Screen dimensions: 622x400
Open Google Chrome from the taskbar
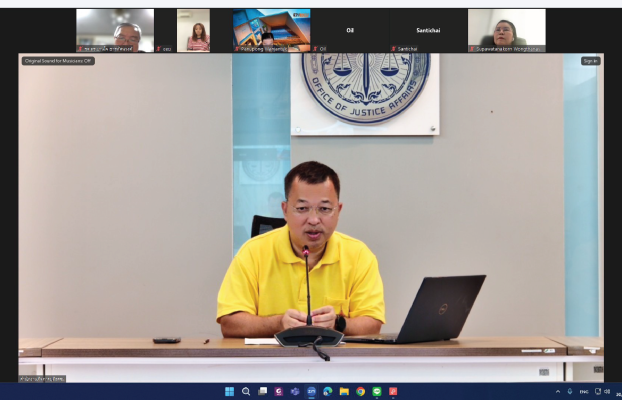[x=360, y=391]
